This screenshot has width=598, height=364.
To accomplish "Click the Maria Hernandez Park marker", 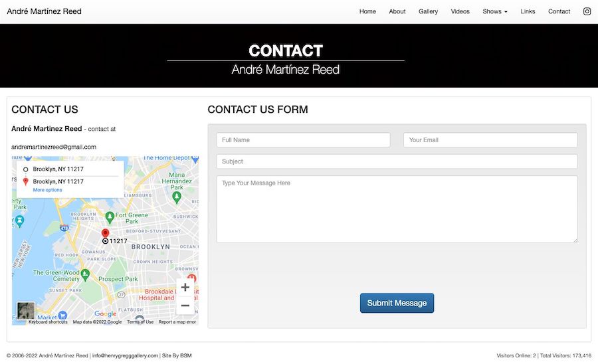I will click(x=176, y=197).
